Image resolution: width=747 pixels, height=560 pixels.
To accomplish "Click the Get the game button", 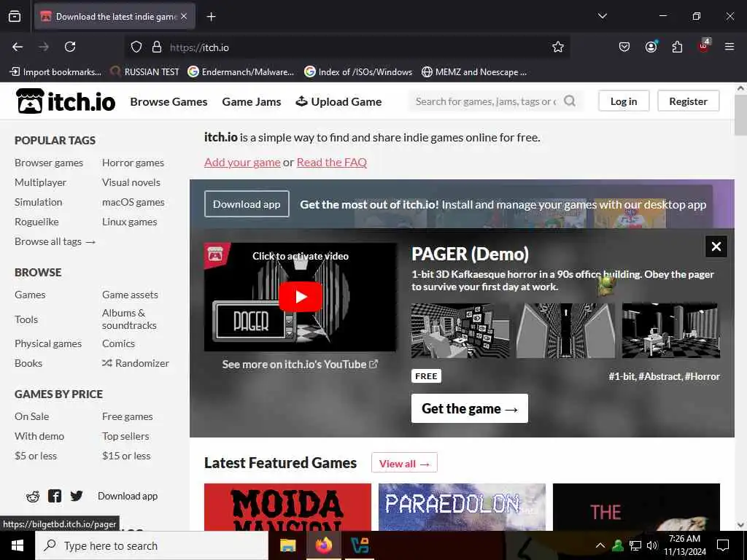I will 470,408.
